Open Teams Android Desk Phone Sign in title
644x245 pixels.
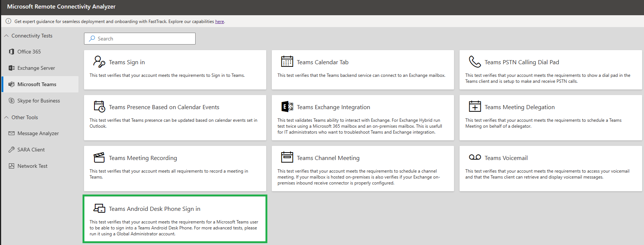click(154, 209)
